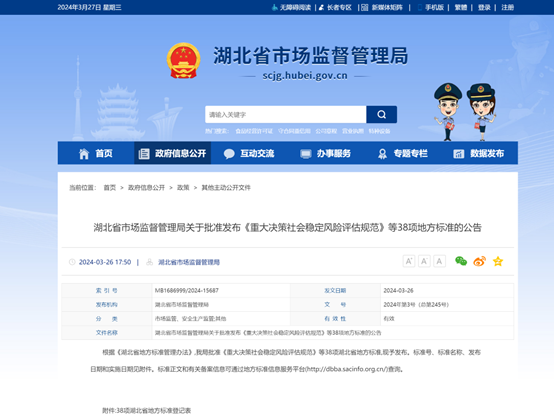
Task: Focus the 请输入关键字 search field
Action: pyautogui.click(x=285, y=115)
